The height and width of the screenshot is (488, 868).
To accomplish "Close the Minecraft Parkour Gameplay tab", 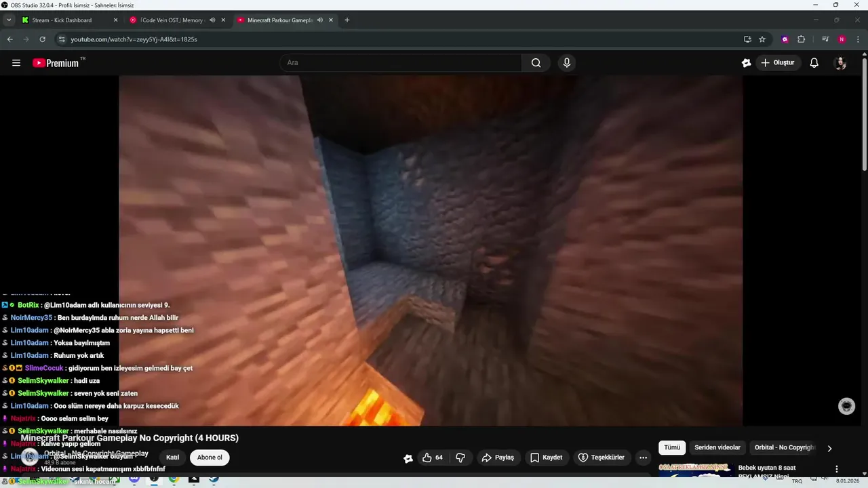I will pos(331,20).
